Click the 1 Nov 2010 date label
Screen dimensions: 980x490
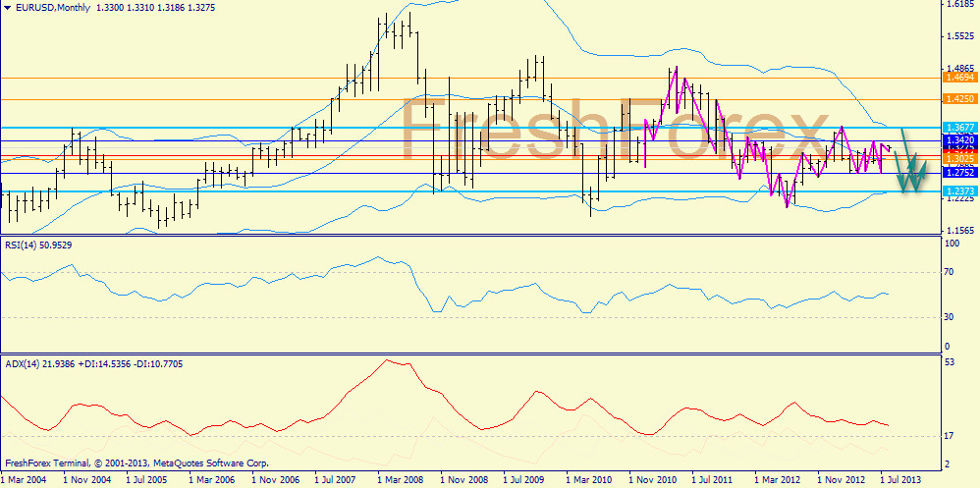point(652,480)
